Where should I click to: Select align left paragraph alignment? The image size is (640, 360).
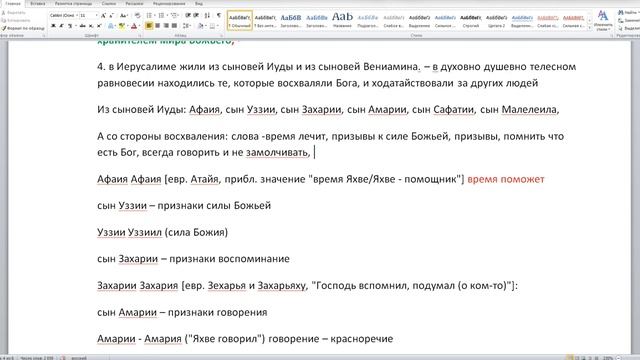[x=149, y=26]
